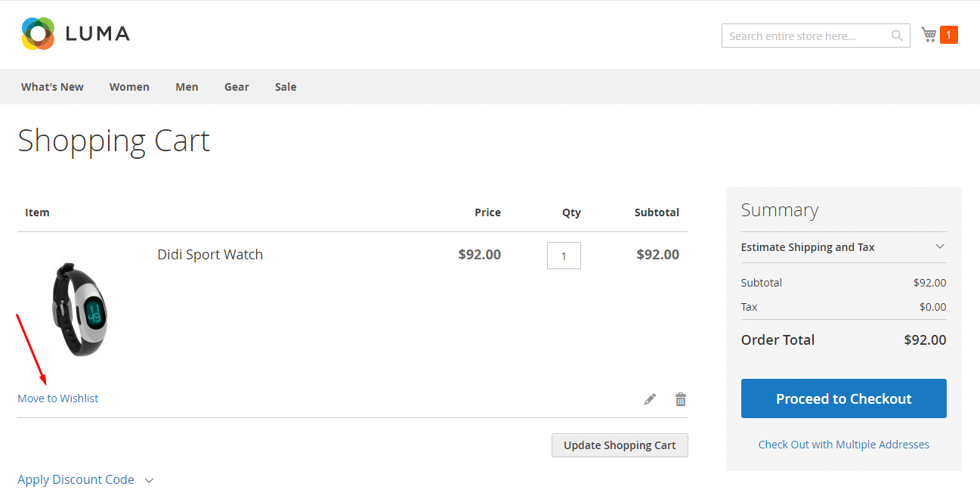Open the What's New menu
The width and height of the screenshot is (980, 496).
pyautogui.click(x=52, y=87)
